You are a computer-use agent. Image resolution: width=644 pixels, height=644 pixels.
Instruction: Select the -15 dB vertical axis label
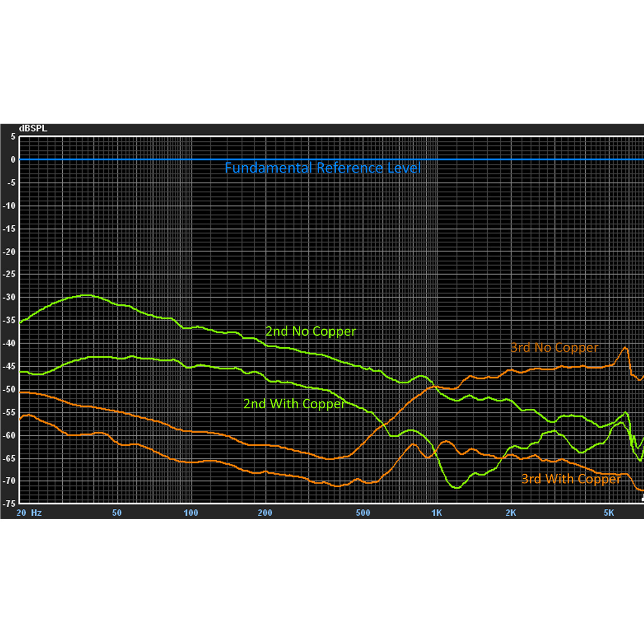pos(9,228)
